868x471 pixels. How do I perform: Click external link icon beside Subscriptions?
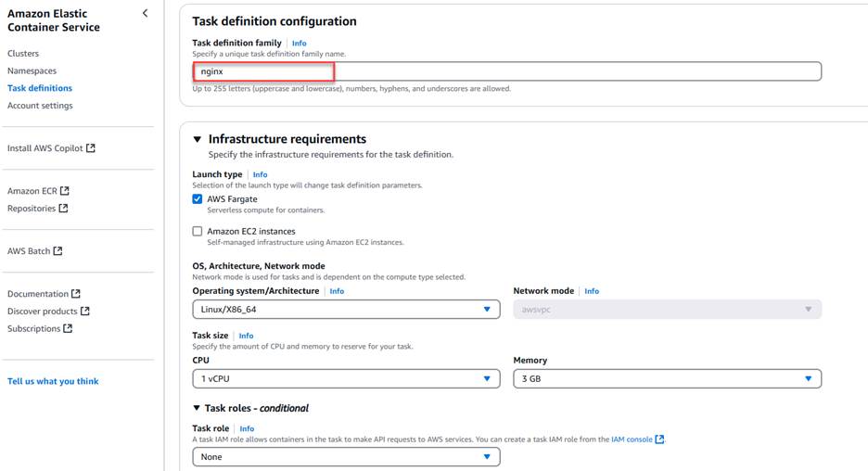68,328
